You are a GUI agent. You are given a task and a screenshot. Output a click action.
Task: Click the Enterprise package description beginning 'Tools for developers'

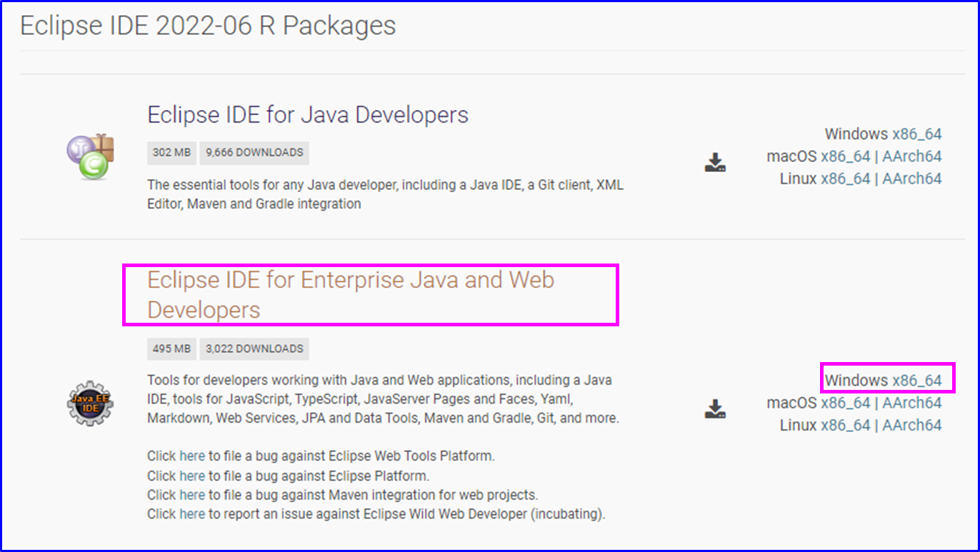click(384, 399)
